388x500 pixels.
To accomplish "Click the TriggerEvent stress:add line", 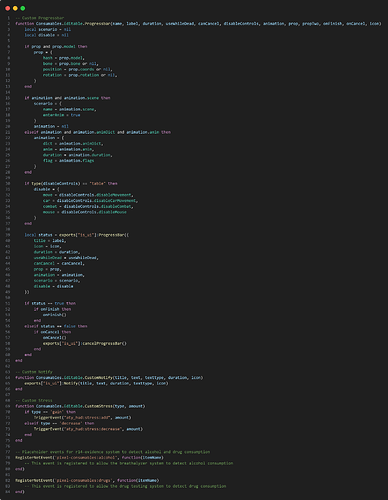I will [x=82, y=417].
